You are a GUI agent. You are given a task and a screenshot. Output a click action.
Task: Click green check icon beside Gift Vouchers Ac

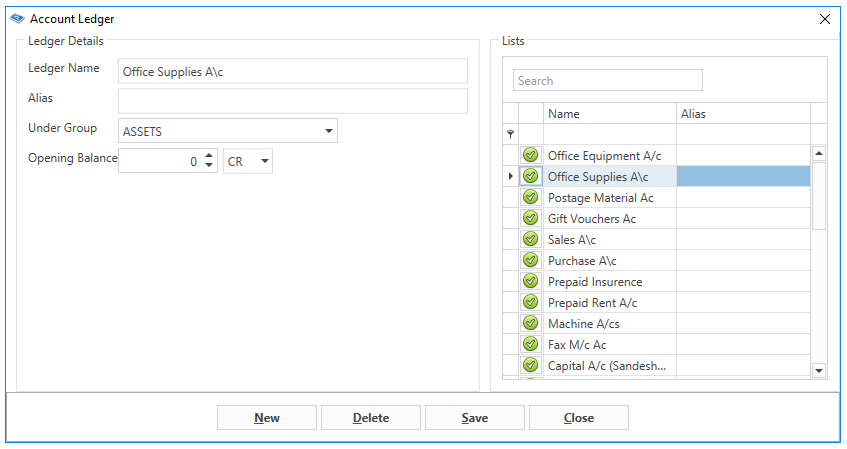530,218
